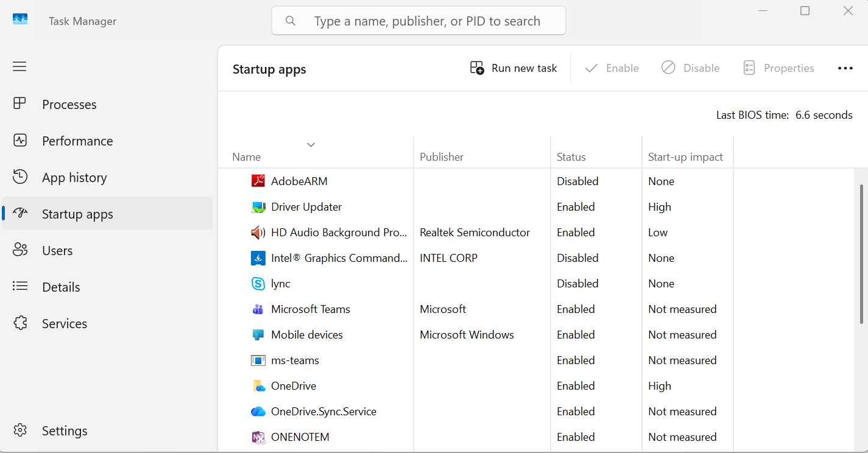Click the Processes sidebar icon
868x453 pixels.
pyautogui.click(x=20, y=104)
